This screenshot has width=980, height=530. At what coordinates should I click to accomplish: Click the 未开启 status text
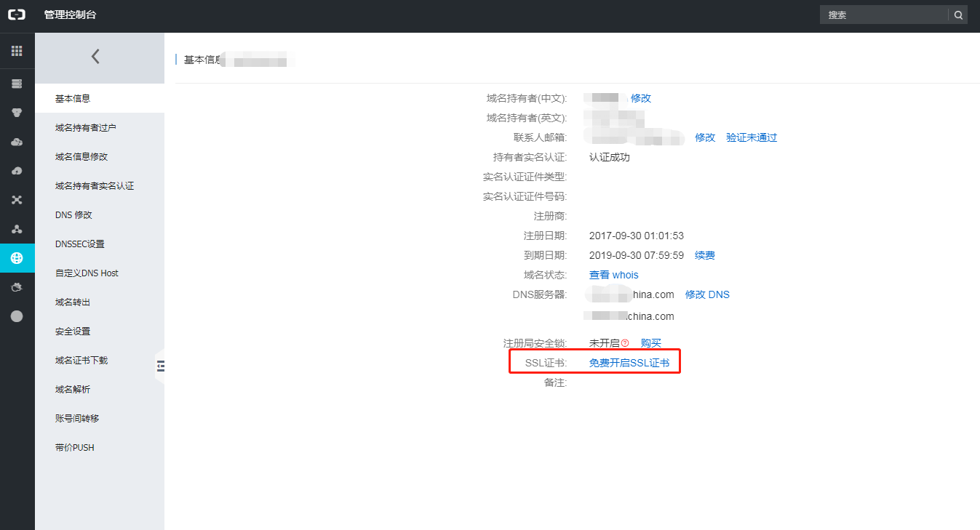(x=605, y=343)
